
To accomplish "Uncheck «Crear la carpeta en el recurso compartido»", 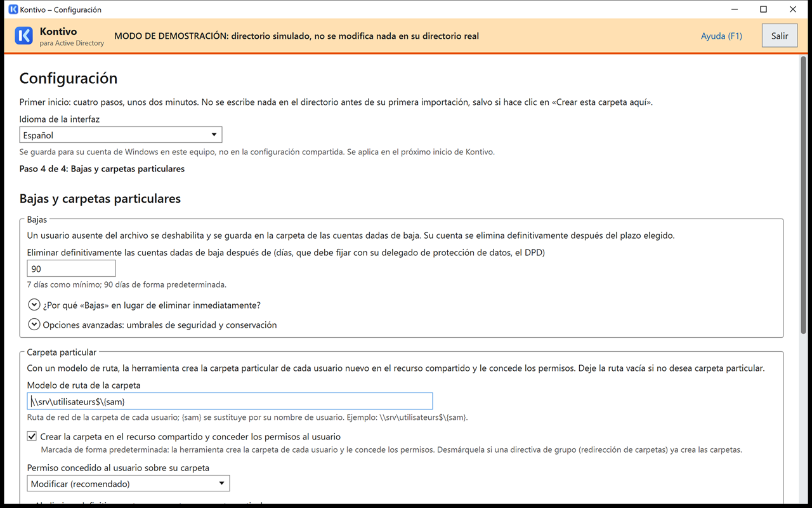I will click(x=32, y=437).
